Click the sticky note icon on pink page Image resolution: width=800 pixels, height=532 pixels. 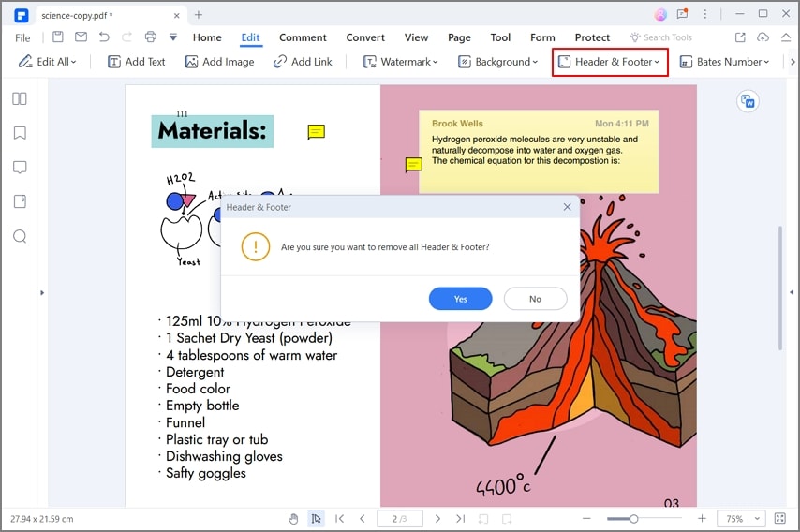(413, 164)
